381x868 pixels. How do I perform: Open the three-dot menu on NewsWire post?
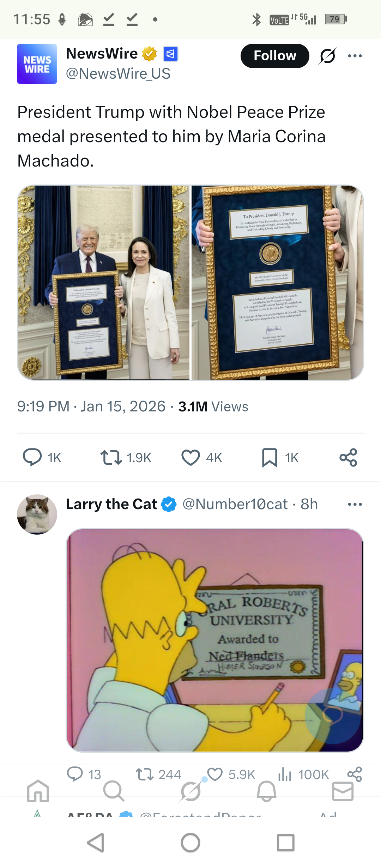pyautogui.click(x=355, y=56)
